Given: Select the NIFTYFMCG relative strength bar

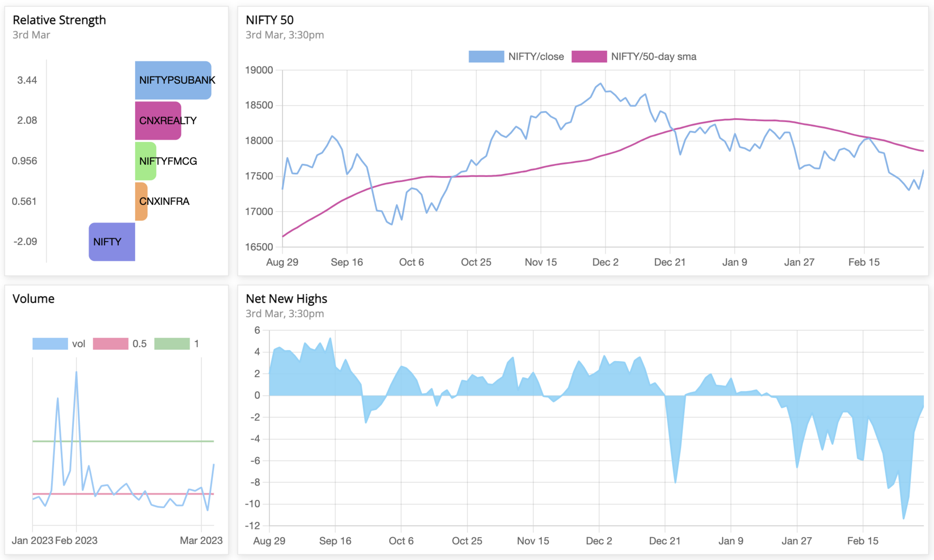Looking at the screenshot, I should coord(145,161).
